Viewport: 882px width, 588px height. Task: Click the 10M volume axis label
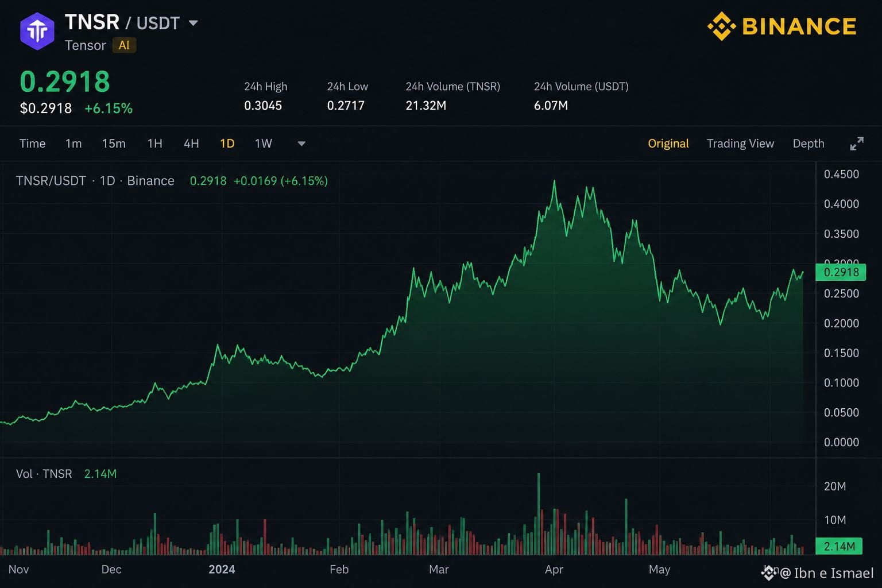(835, 520)
